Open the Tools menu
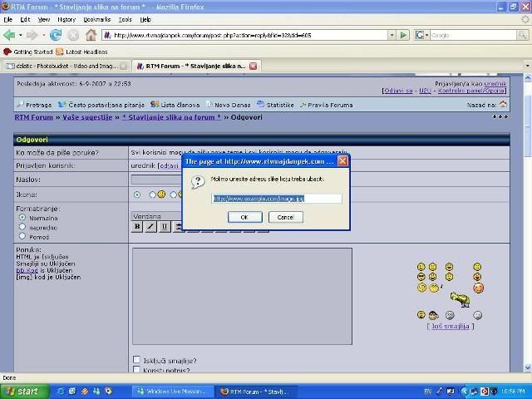This screenshot has height=399, width=532. [x=126, y=20]
